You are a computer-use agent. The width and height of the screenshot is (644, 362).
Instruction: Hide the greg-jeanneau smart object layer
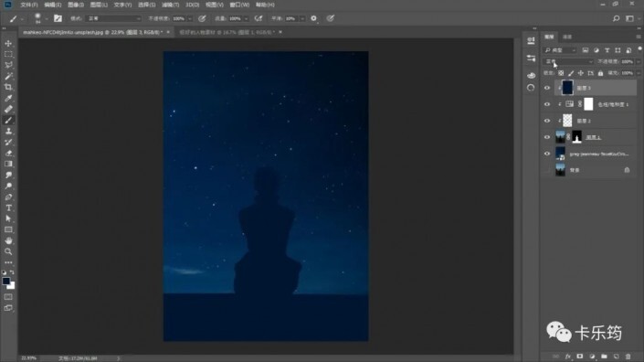click(547, 154)
